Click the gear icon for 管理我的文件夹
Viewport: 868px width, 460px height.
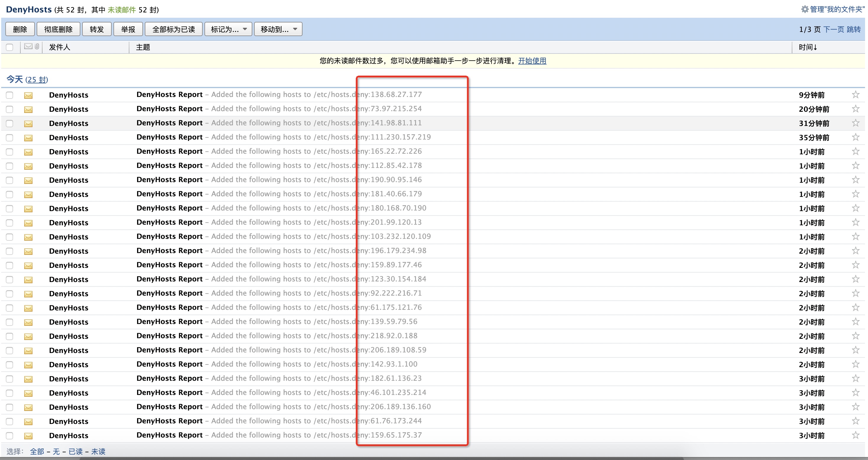805,9
